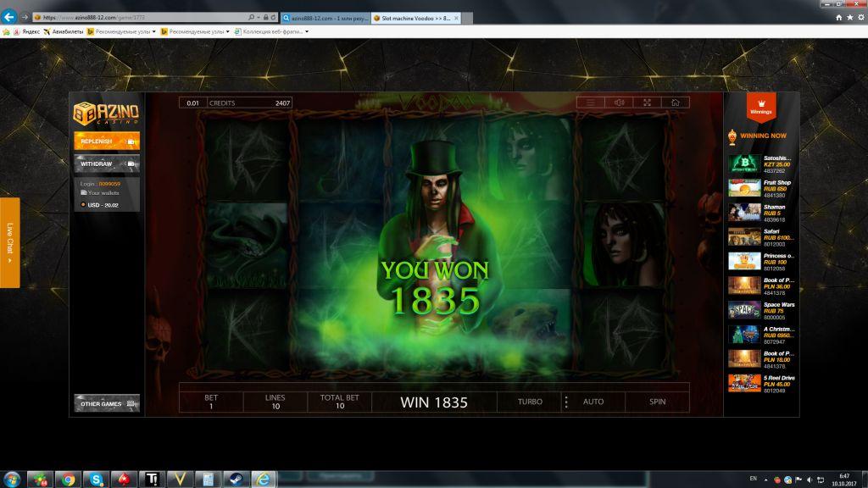868x488 pixels.
Task: Open the Fruit Shop game thumbnail
Action: click(x=744, y=188)
